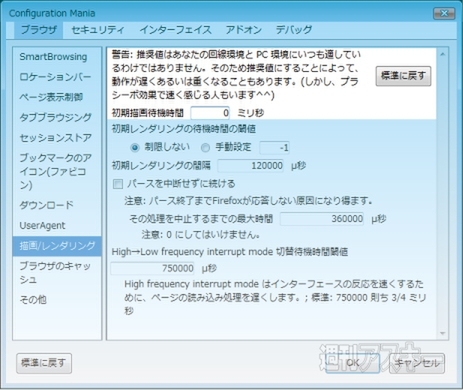Select ロケーションバー in the sidebar
Screen dimensions: 463x390
pos(57,77)
